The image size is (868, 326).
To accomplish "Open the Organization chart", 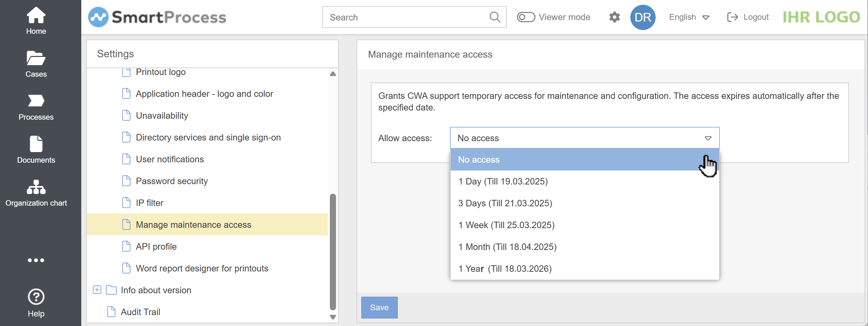I will [x=36, y=192].
